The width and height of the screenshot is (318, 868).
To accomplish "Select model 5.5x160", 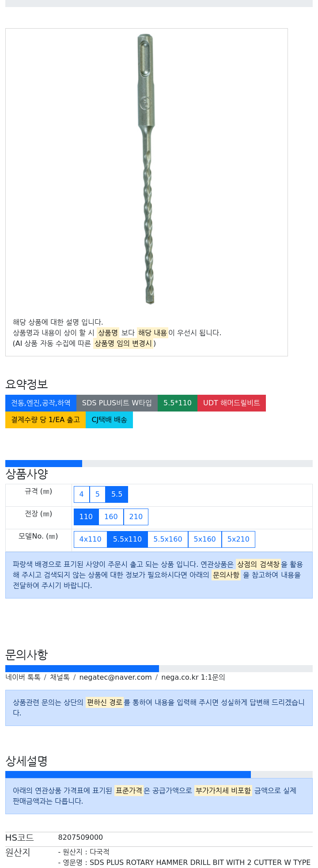I will [x=168, y=539].
